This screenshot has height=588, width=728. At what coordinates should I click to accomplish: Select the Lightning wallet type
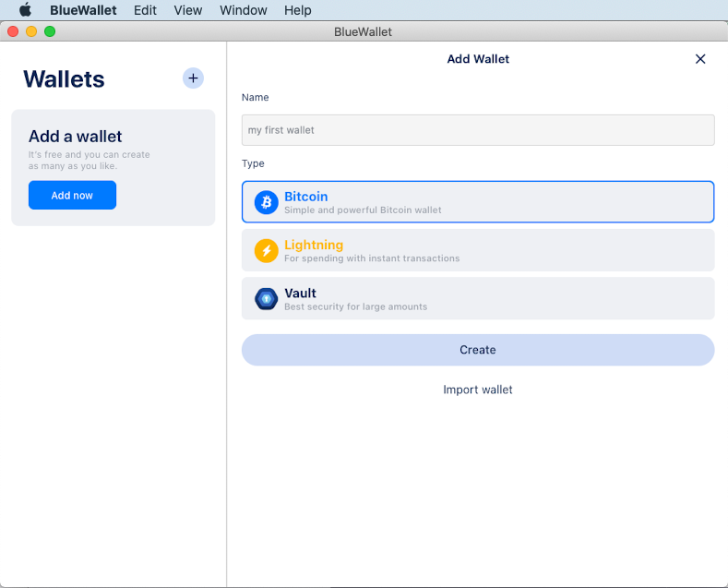(478, 250)
